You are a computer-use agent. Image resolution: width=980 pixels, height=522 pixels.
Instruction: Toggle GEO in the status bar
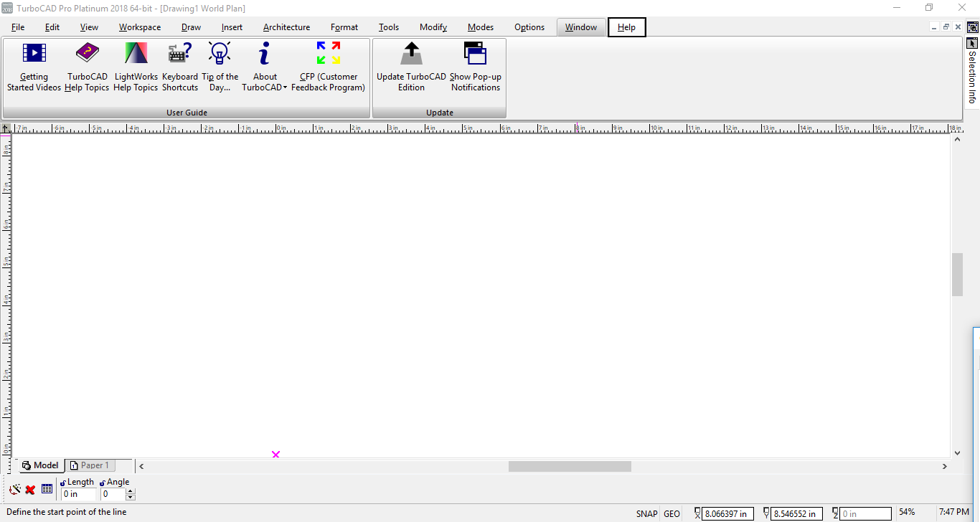[x=672, y=513]
